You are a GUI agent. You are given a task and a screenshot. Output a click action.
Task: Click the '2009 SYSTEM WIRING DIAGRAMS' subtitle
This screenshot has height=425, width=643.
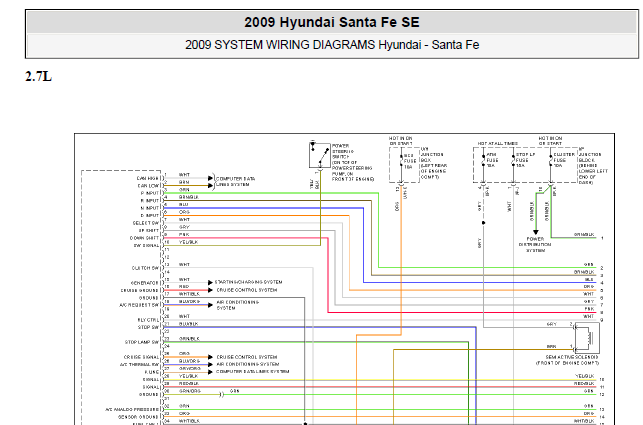pos(280,45)
